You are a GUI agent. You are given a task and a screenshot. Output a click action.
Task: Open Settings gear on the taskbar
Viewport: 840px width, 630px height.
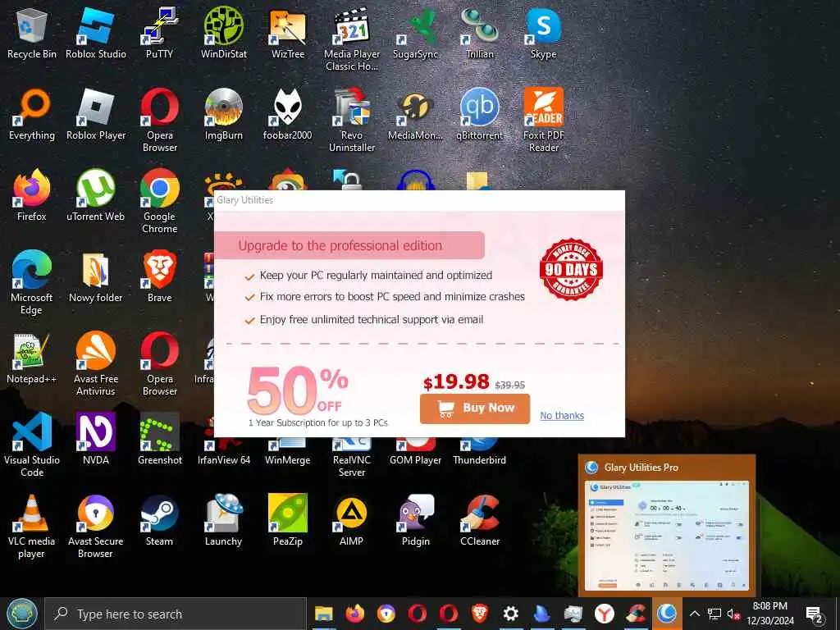pyautogui.click(x=510, y=614)
